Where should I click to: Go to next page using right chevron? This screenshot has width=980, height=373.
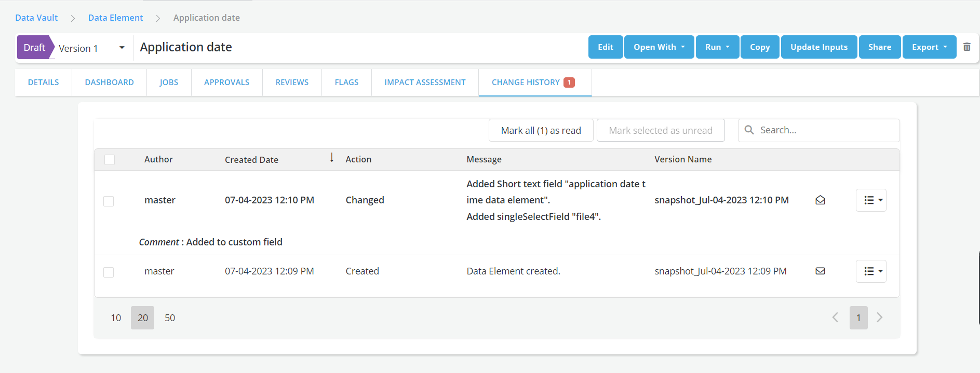pos(879,317)
